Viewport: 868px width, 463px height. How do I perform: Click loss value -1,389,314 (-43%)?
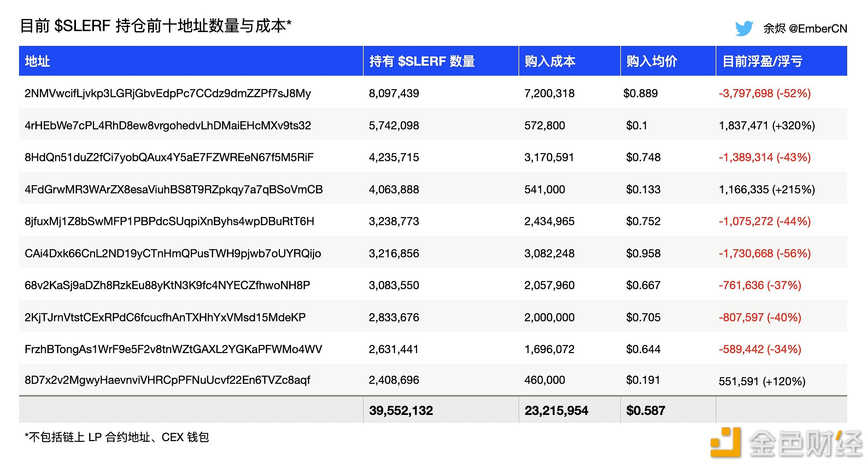pyautogui.click(x=765, y=157)
